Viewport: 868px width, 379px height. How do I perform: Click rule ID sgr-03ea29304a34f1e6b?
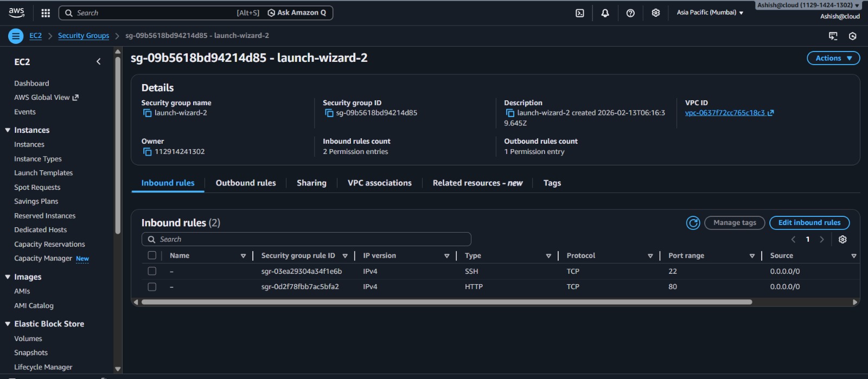tap(302, 272)
